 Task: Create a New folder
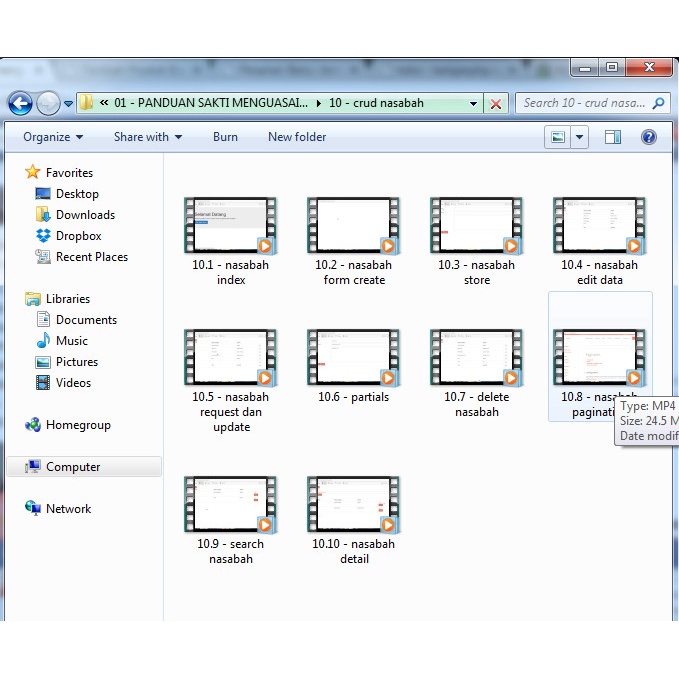pyautogui.click(x=297, y=137)
